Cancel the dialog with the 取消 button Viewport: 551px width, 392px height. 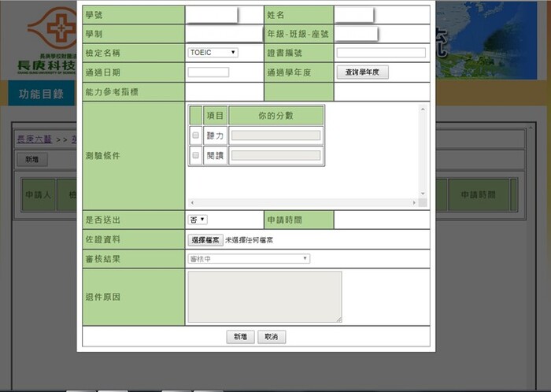pyautogui.click(x=271, y=336)
